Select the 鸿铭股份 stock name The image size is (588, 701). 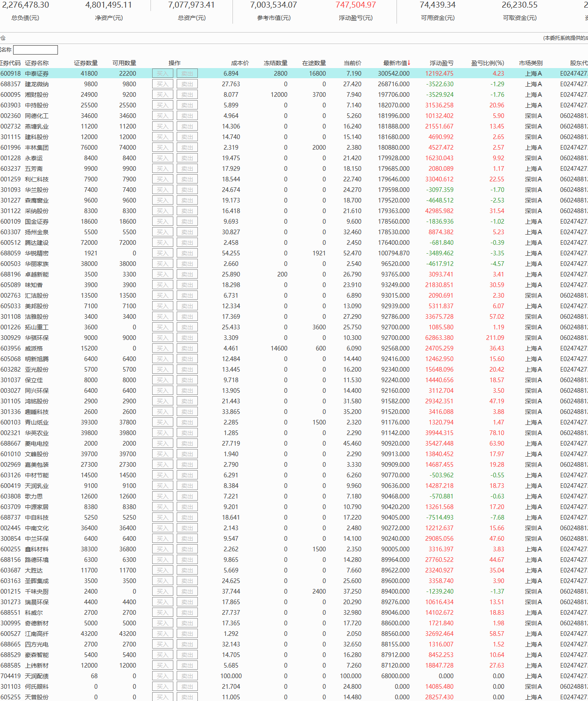click(x=37, y=401)
